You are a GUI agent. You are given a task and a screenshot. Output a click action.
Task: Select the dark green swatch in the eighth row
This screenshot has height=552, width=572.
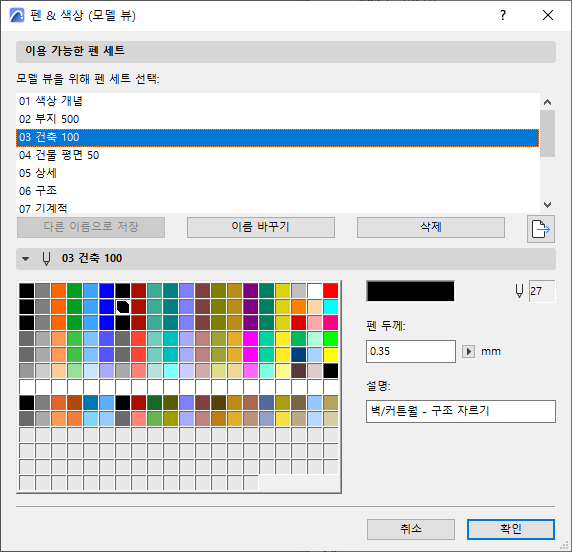coord(155,403)
